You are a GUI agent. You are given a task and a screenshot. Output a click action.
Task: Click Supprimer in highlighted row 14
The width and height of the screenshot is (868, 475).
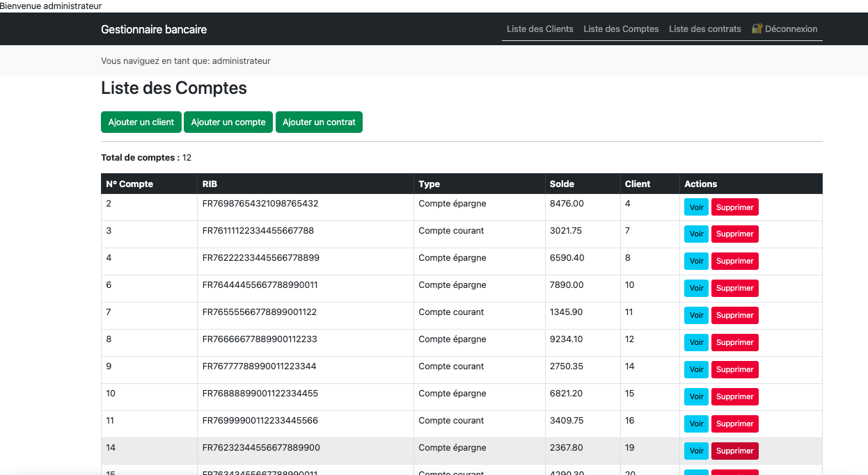[x=734, y=451]
